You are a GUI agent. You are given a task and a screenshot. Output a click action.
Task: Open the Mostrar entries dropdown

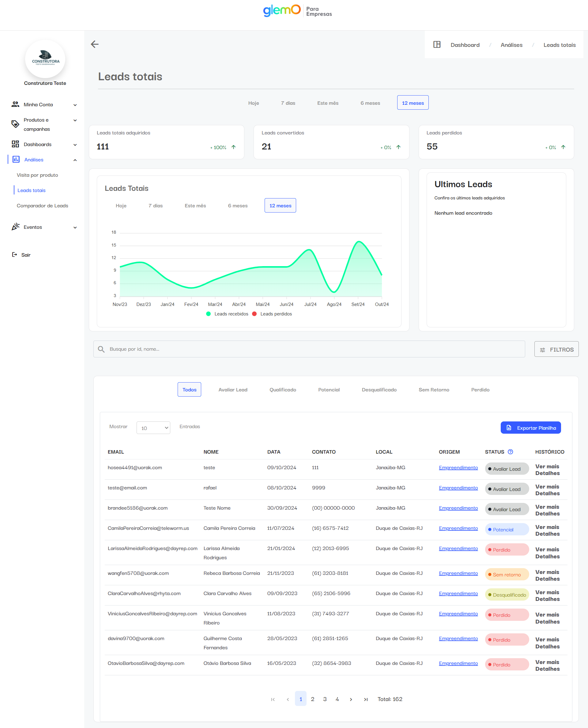(153, 428)
